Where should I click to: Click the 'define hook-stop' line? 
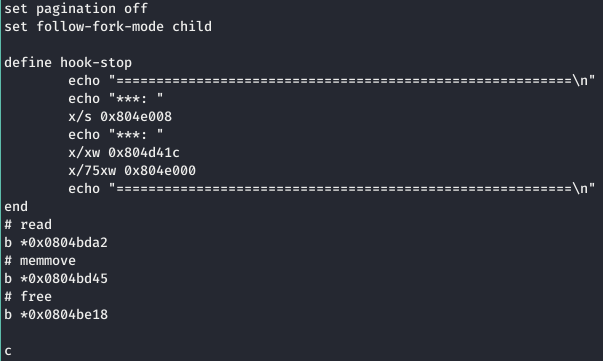click(x=68, y=63)
